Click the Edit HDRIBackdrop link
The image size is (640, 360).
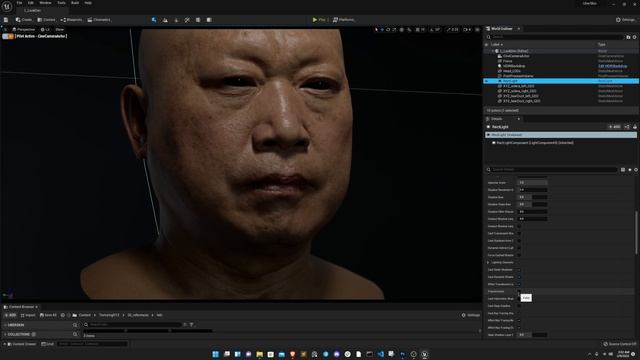613,66
